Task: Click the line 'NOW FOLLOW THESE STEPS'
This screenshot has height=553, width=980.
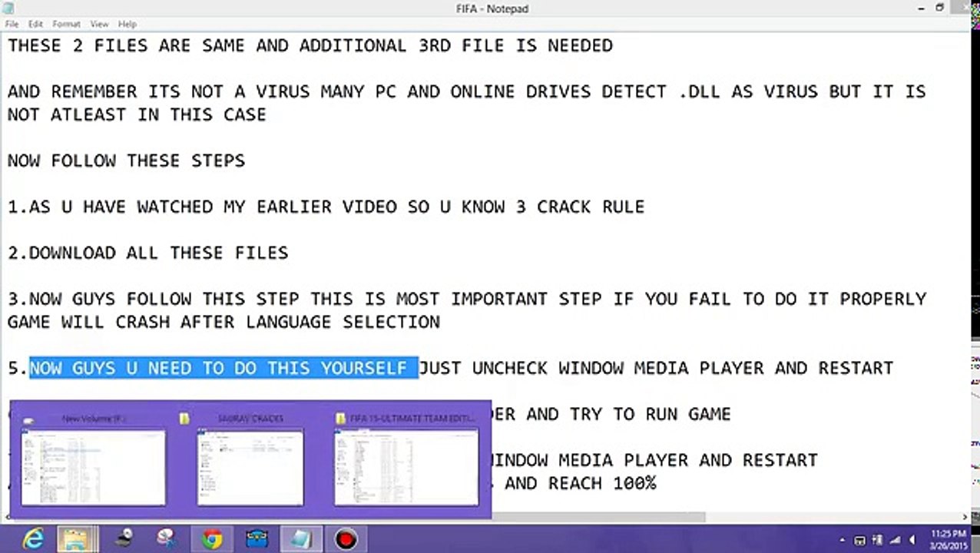Action: coord(126,161)
